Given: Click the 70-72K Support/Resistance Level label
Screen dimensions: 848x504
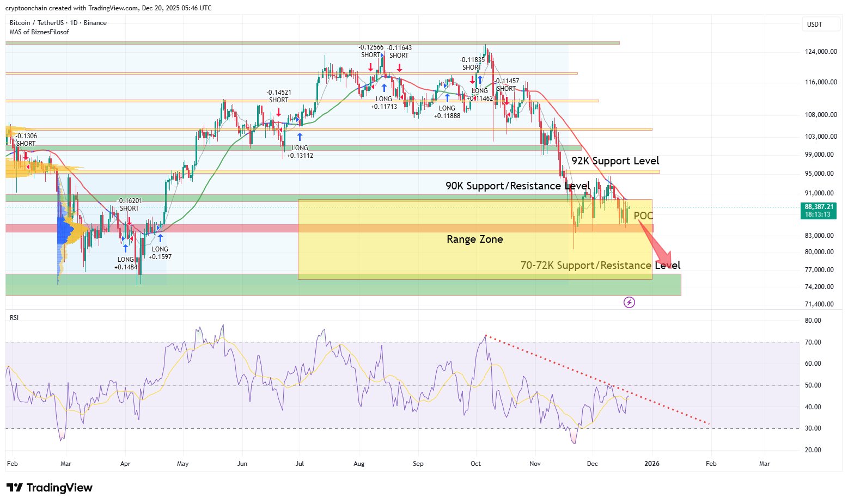Looking at the screenshot, I should [600, 265].
